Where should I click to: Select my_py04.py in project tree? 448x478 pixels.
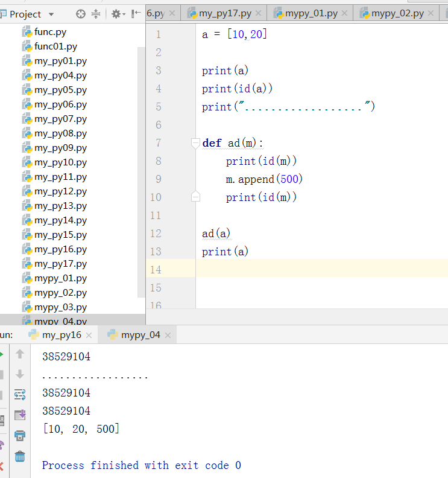coord(55,75)
